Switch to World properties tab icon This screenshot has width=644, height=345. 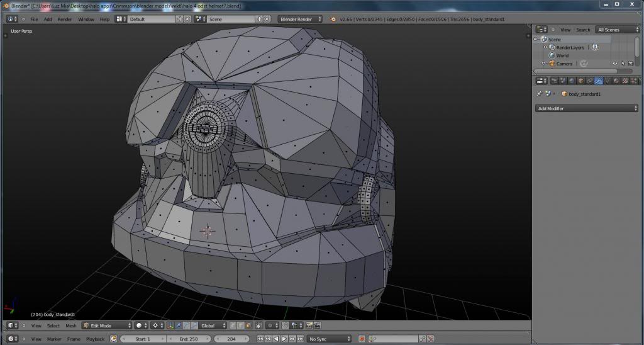572,81
